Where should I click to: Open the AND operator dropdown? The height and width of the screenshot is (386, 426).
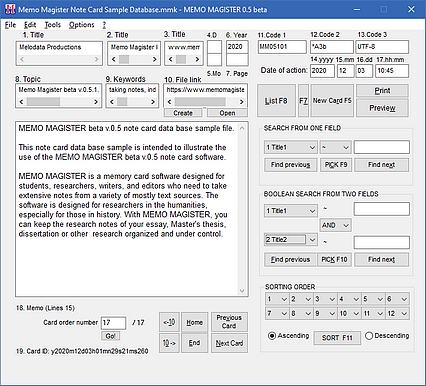[335, 225]
